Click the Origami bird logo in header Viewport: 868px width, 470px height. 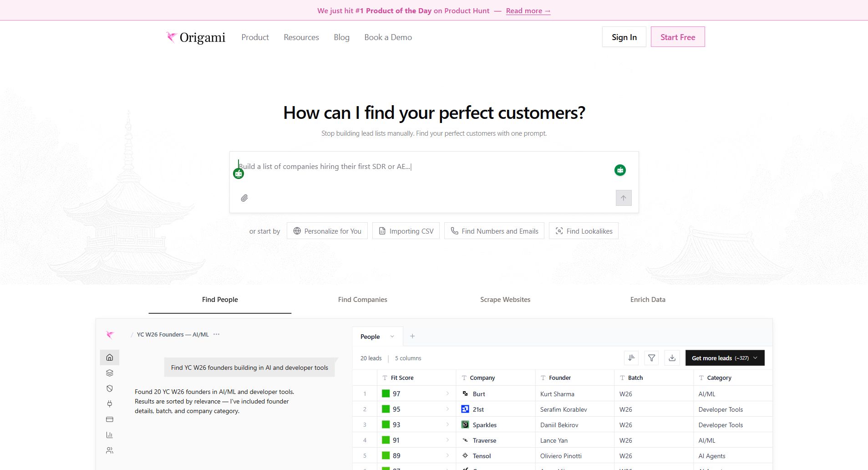coord(171,37)
